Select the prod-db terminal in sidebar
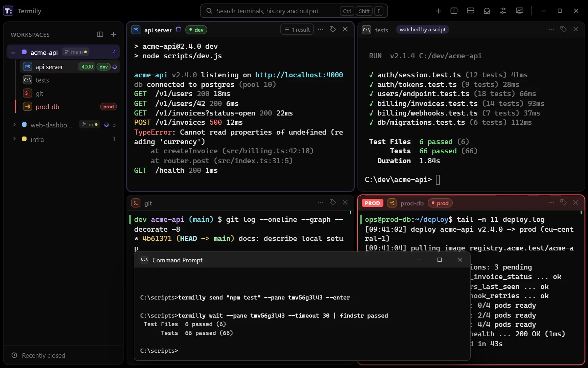The width and height of the screenshot is (588, 368). [70, 107]
